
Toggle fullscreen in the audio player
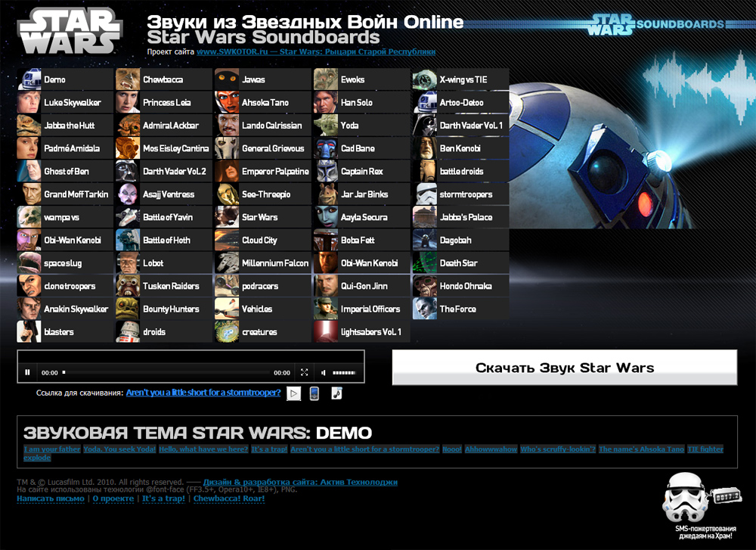pos(304,372)
